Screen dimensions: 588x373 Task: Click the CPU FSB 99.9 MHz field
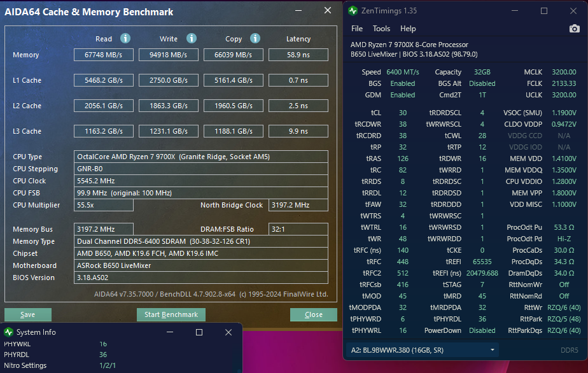pos(201,193)
